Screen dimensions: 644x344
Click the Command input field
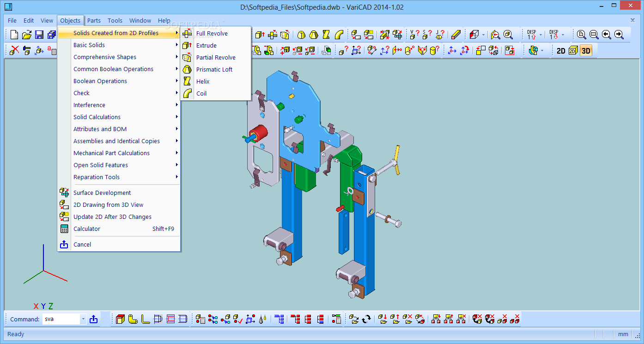(61, 319)
